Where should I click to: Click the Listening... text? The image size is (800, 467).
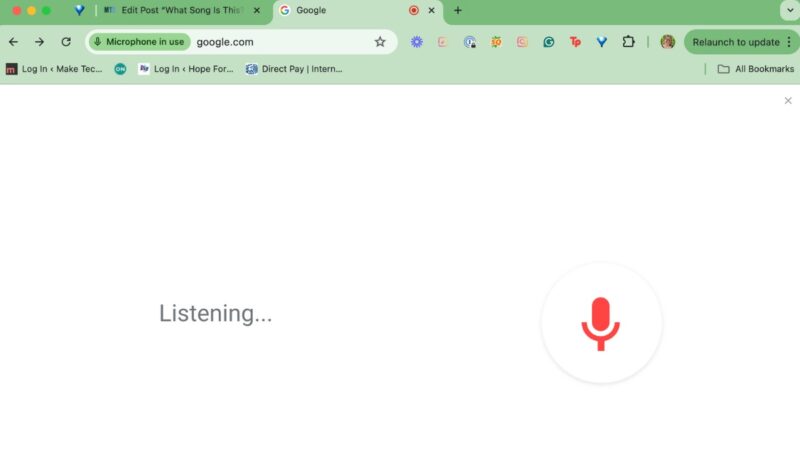pos(215,313)
